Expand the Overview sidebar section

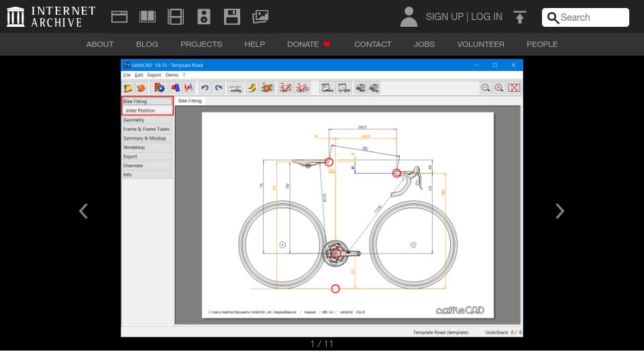[147, 166]
